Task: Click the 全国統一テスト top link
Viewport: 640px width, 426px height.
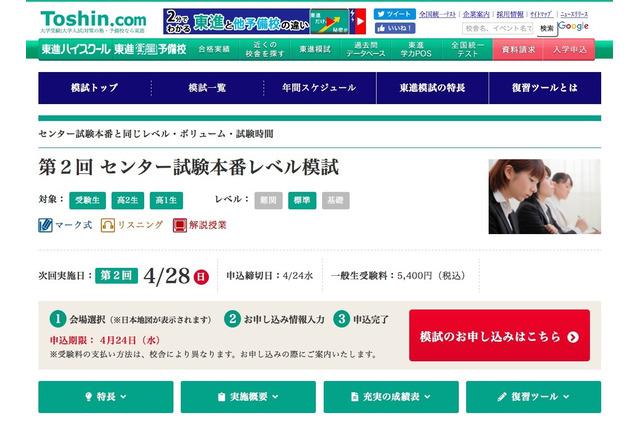Action: 437,14
